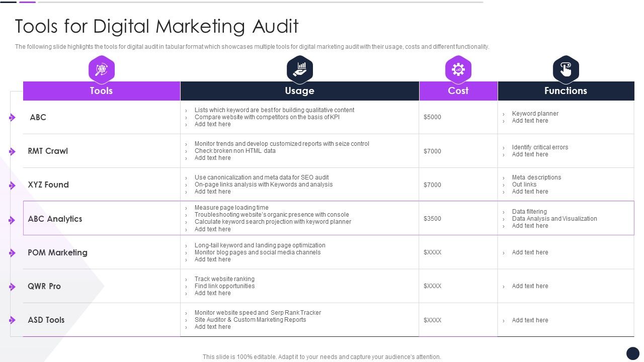The width and height of the screenshot is (644, 362).
Task: Select the RMT Crawl tool name
Action: click(48, 151)
